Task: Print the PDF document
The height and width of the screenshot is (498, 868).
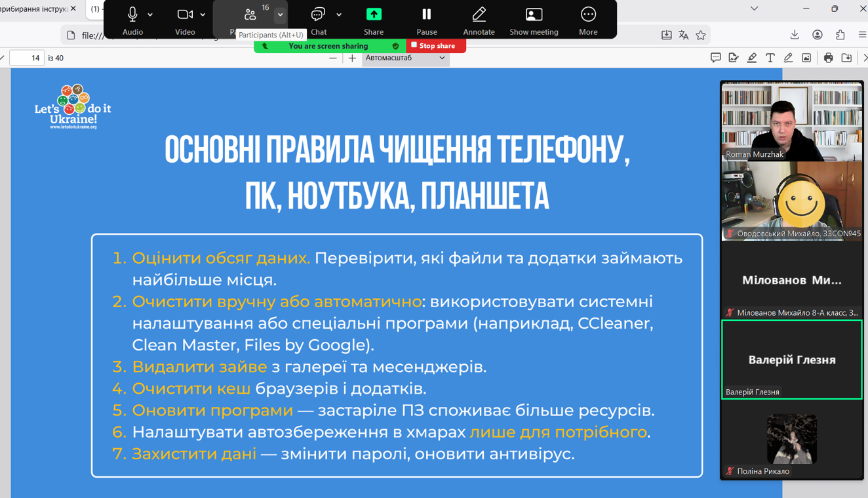Action: pos(828,58)
